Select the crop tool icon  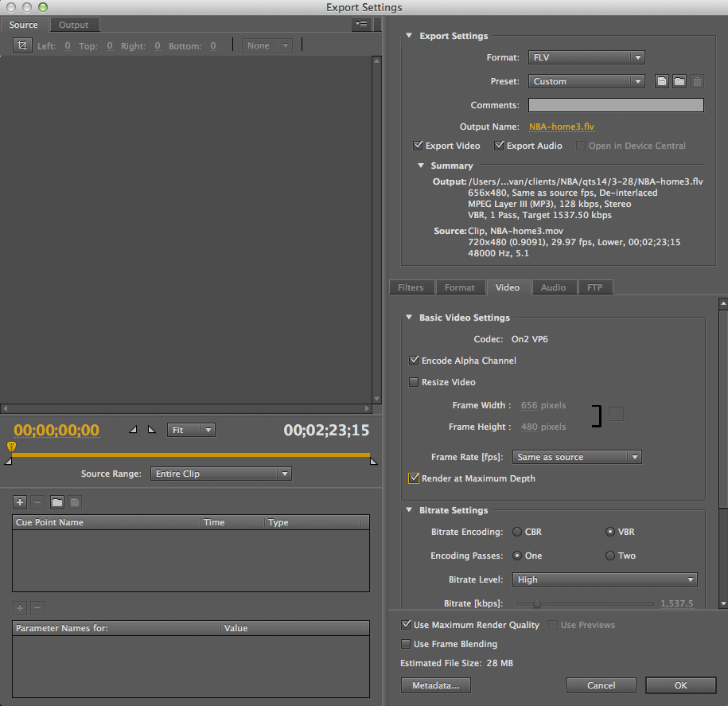coord(23,45)
